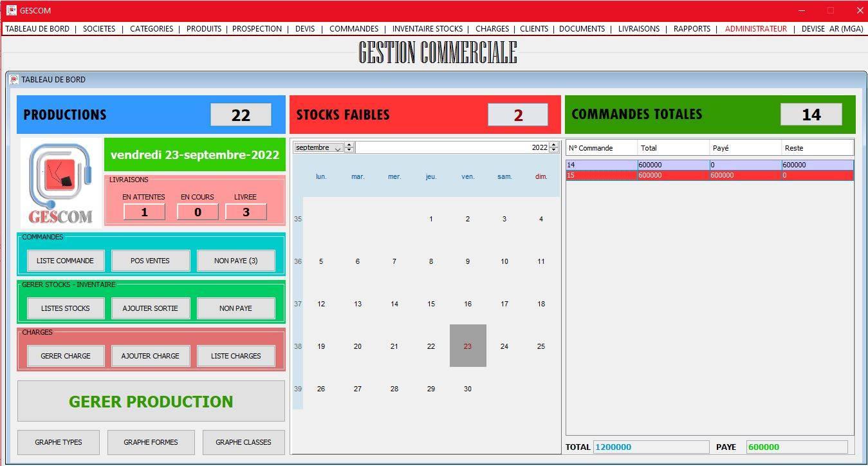
Task: Click the LISTE CHARGES button
Action: click(236, 356)
